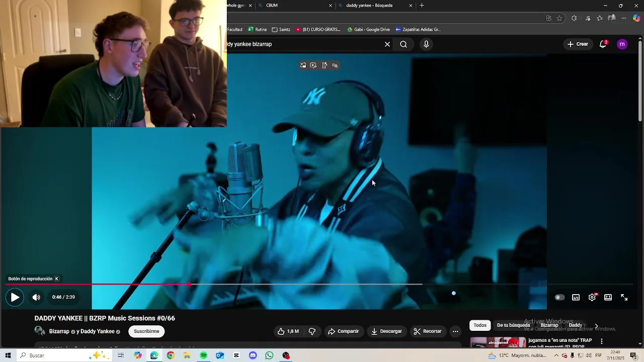644x362 pixels.
Task: Play the video with the play button
Action: click(x=15, y=297)
